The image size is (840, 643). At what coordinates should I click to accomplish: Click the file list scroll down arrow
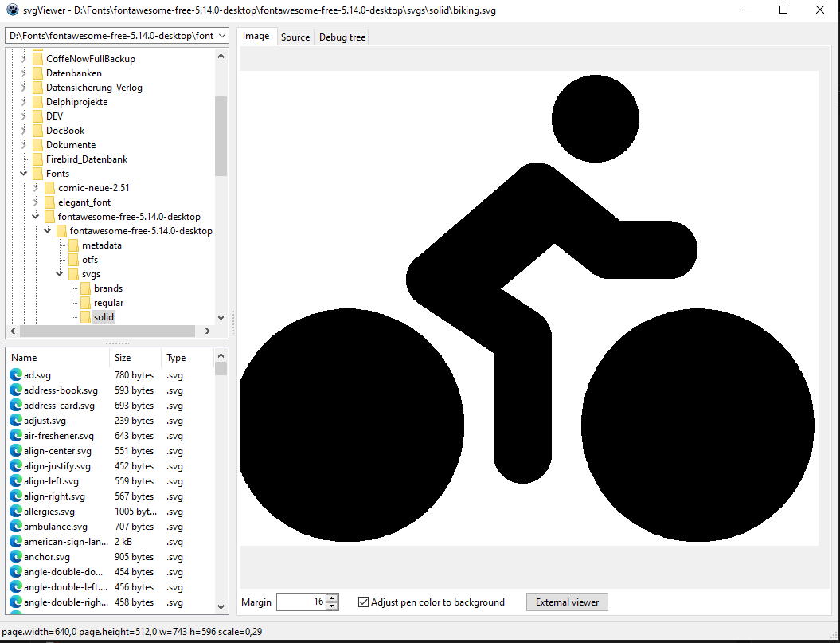[221, 607]
